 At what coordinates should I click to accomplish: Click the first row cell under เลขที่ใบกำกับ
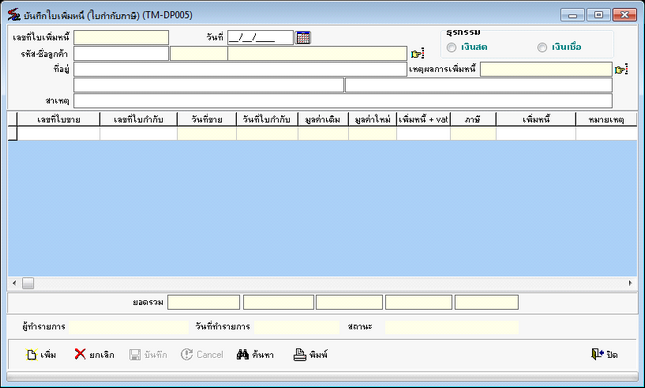(139, 134)
